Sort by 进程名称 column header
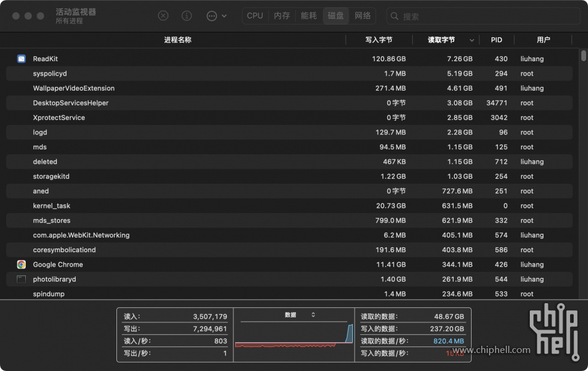Viewport: 588px width, 371px height. pyautogui.click(x=178, y=40)
